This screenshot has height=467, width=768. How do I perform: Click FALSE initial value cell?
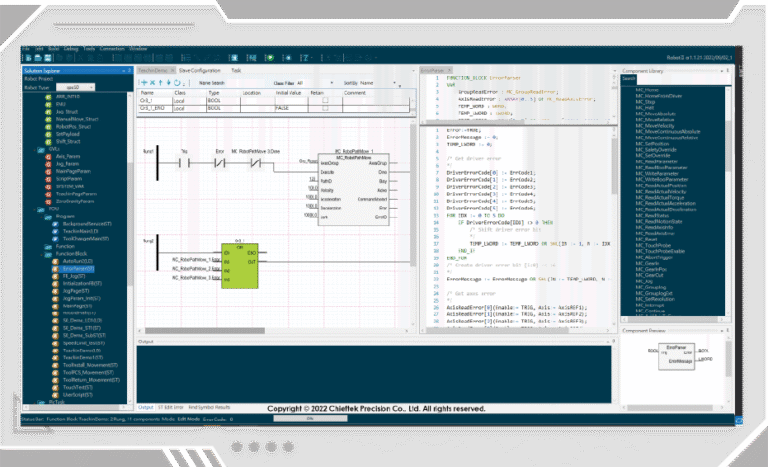pos(291,108)
